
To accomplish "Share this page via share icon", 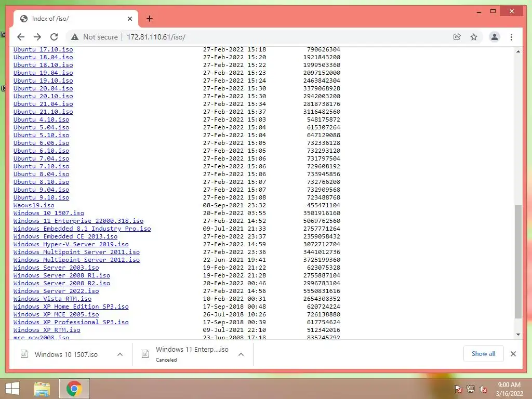I will pos(457,37).
